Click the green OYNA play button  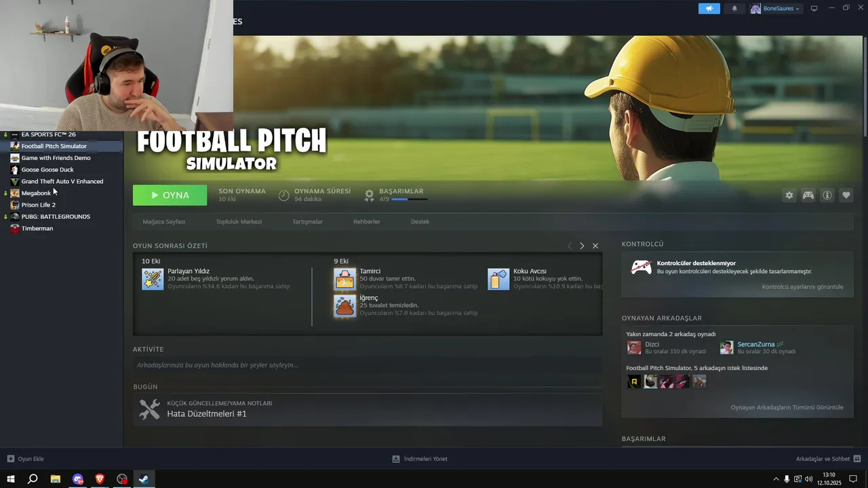(170, 195)
